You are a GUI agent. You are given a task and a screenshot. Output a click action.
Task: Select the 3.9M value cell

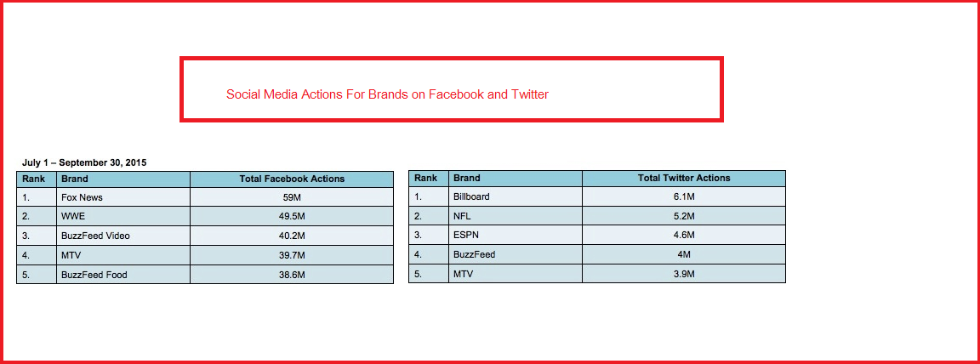(x=684, y=274)
